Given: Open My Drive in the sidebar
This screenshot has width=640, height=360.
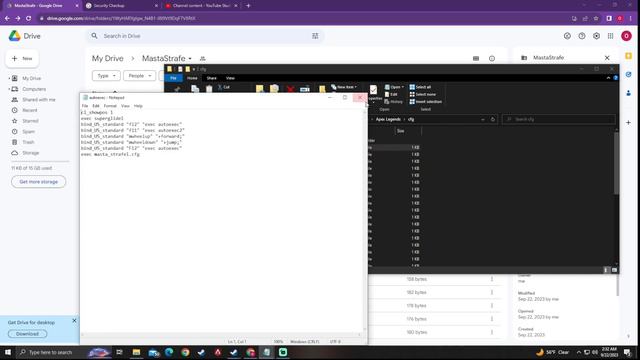Looking at the screenshot, I should pyautogui.click(x=31, y=78).
